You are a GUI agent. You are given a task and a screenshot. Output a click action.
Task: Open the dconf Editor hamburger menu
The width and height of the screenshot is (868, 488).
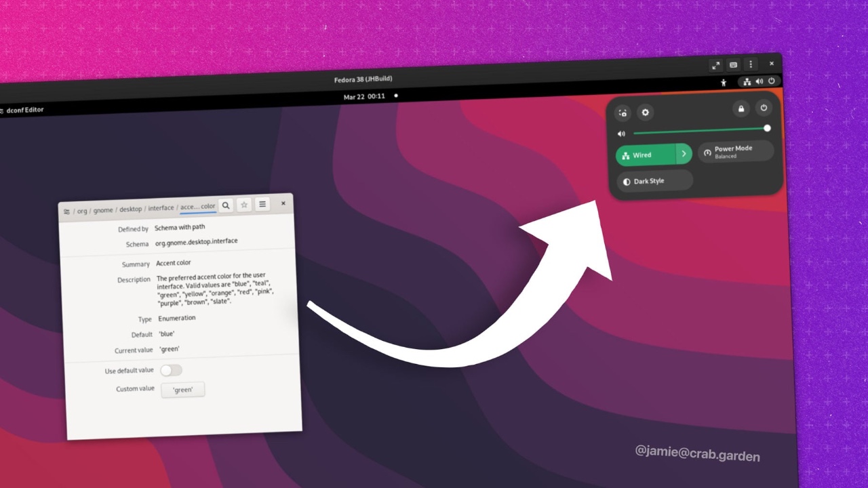point(262,204)
